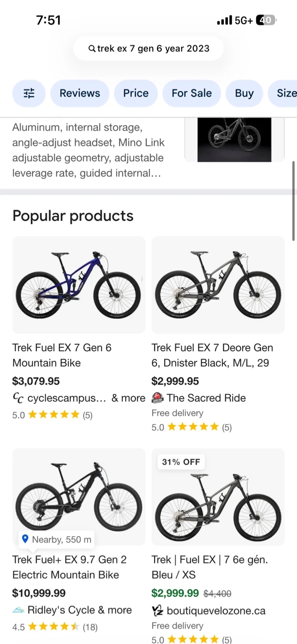Tap the 31% OFF badge
Image resolution: width=297 pixels, height=644 pixels.
181,462
